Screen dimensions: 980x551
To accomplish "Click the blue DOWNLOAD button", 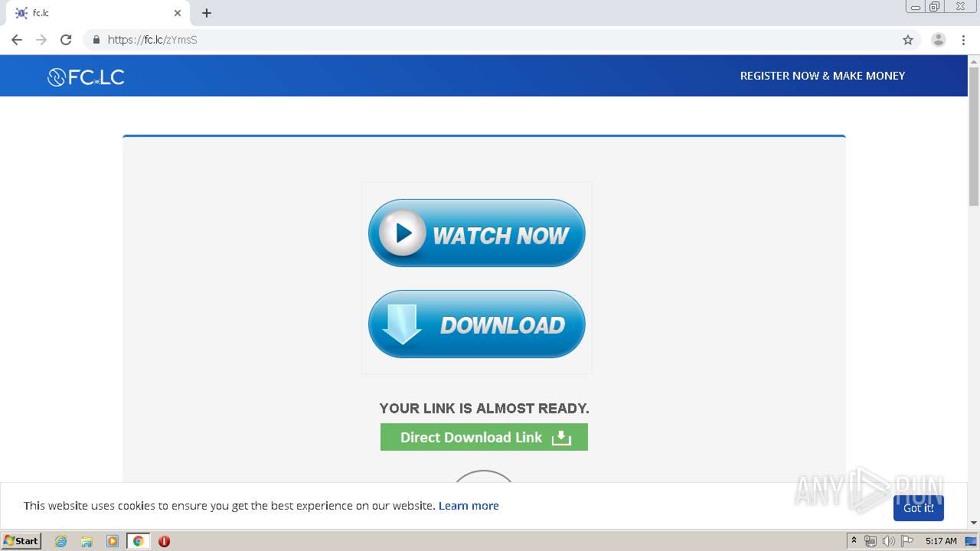I will (477, 324).
